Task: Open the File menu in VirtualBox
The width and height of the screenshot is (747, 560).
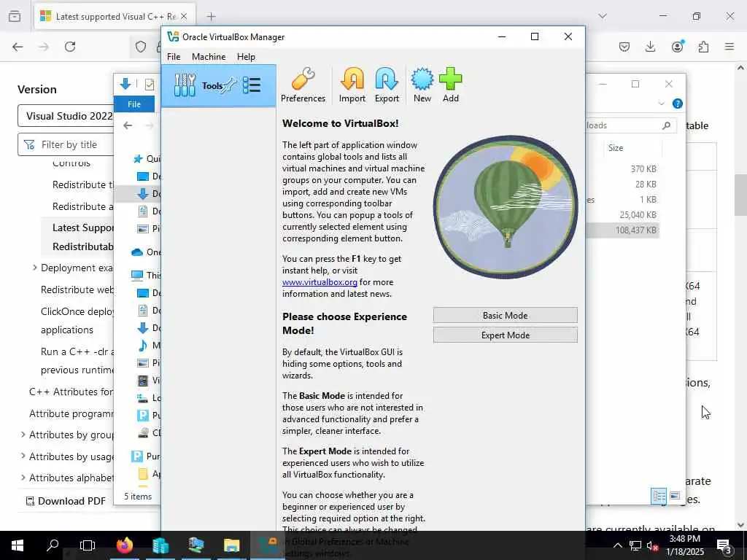Action: [x=174, y=57]
